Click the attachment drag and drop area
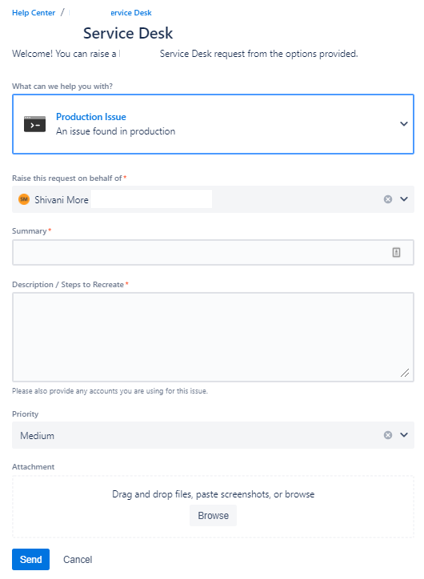Viewport: 424px width, 579px height. 213,507
